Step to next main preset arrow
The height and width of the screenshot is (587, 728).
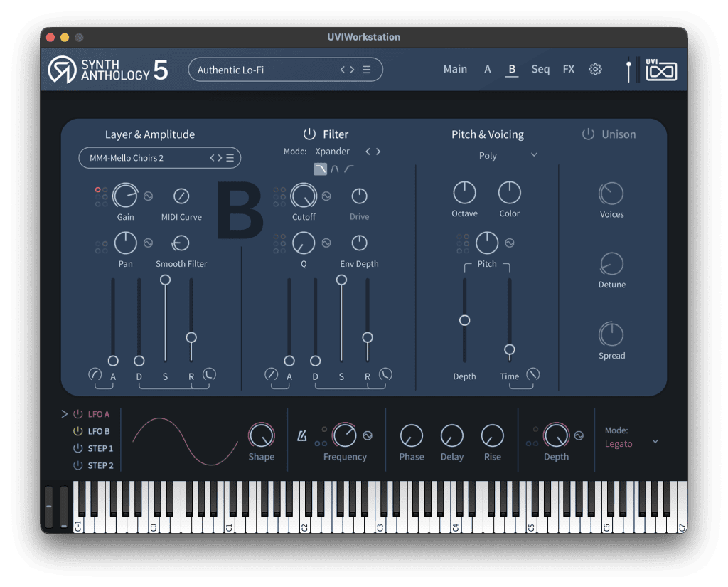coord(352,70)
